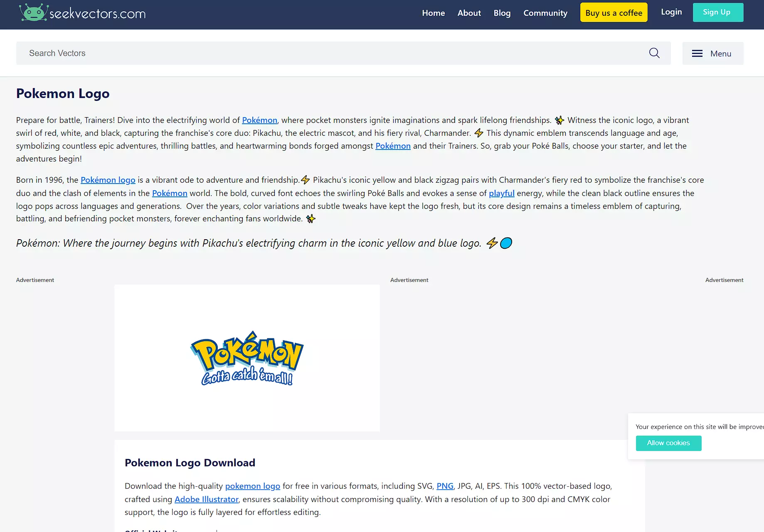
Task: Go to the Home page
Action: click(433, 13)
